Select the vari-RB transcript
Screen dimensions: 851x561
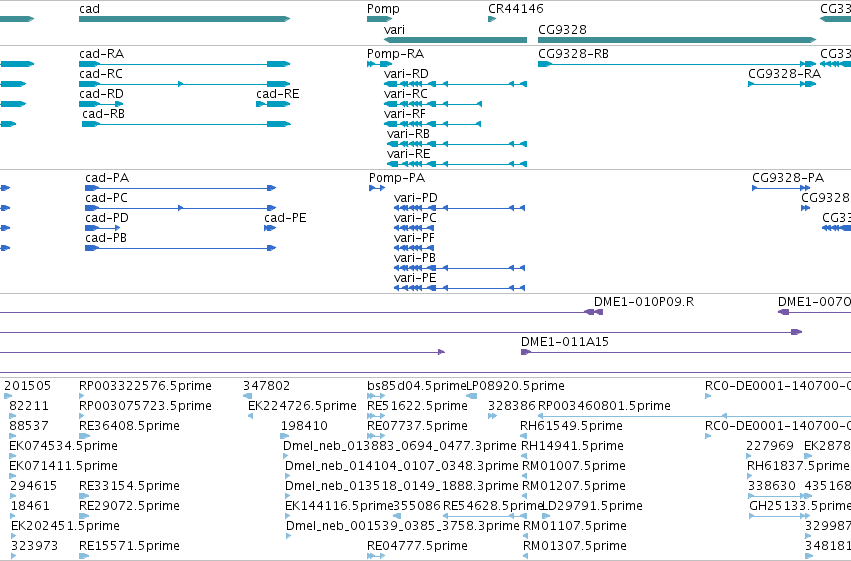[x=457, y=144]
